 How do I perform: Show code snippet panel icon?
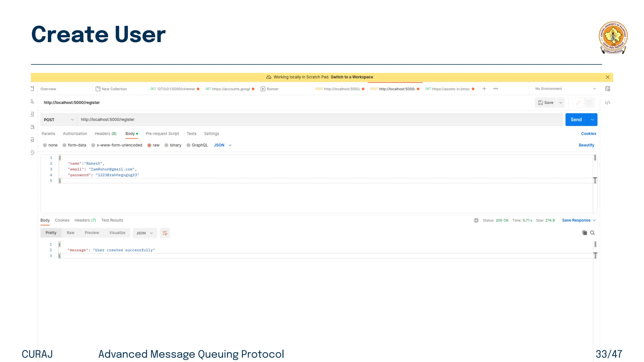[608, 103]
